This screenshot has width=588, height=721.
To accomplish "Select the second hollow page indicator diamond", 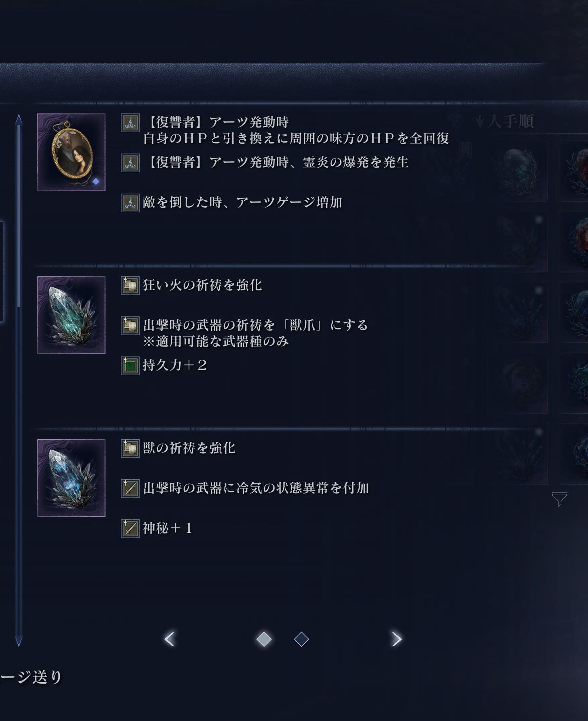I will (x=301, y=639).
